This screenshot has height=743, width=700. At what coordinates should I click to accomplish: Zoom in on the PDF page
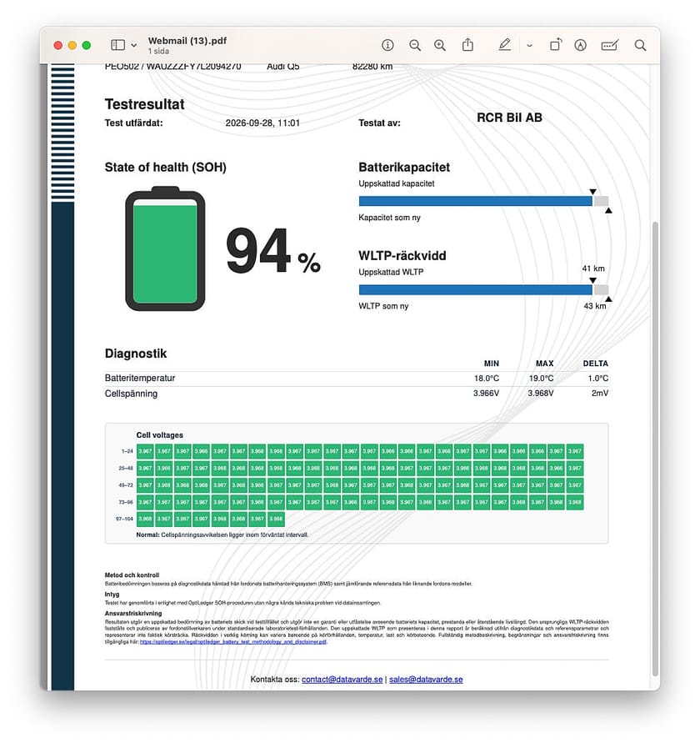pyautogui.click(x=440, y=45)
